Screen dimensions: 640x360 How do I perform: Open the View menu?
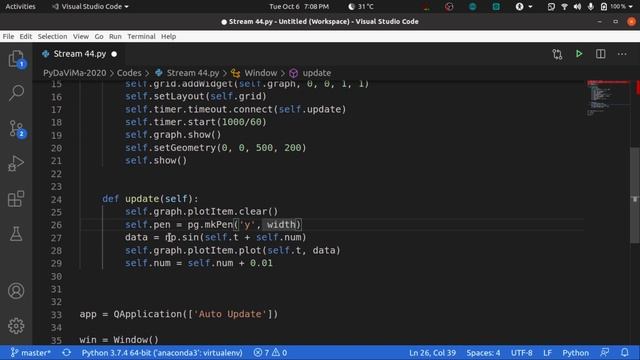(81, 36)
